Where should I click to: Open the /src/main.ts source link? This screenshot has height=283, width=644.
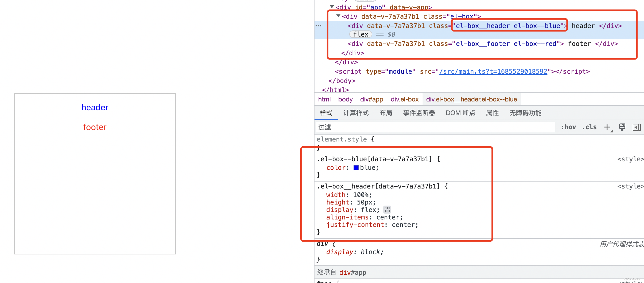click(493, 71)
